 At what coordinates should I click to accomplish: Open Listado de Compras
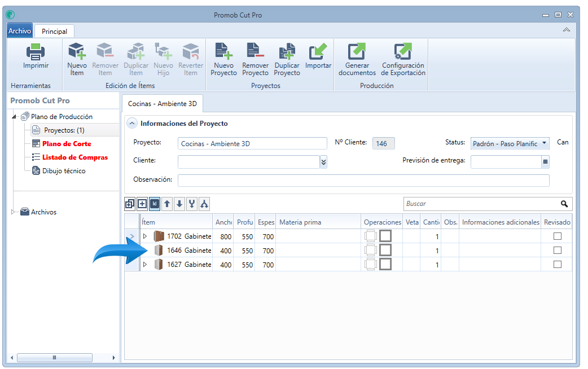(x=75, y=157)
